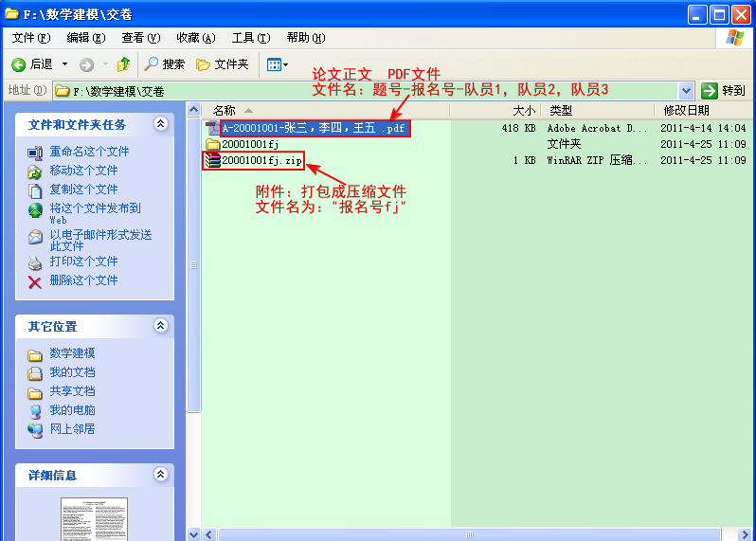Viewport: 756px width, 541px height.
Task: Collapse the 其它位置 panel
Action: [x=160, y=326]
